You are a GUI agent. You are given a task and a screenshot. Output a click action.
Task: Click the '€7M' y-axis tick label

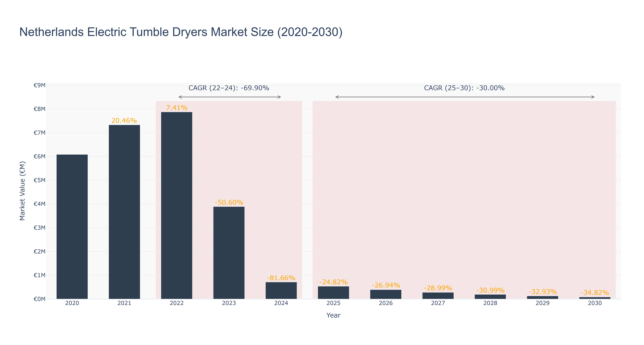pyautogui.click(x=39, y=133)
